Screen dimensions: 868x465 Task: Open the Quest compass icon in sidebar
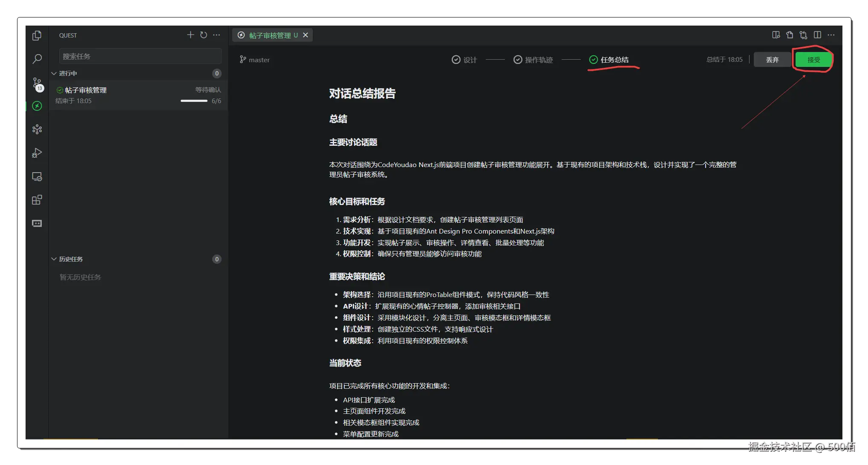coord(37,106)
